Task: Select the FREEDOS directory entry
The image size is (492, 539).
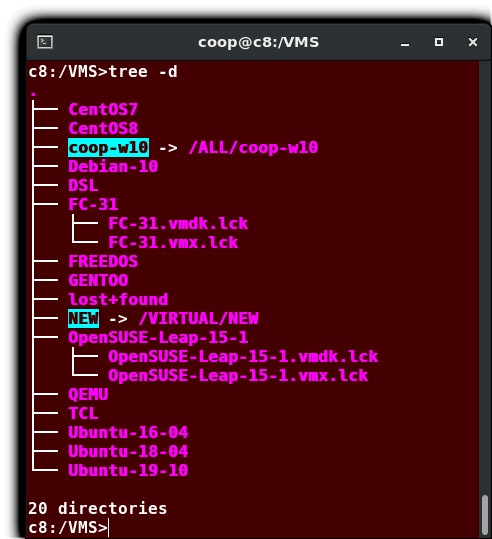Action: point(103,261)
